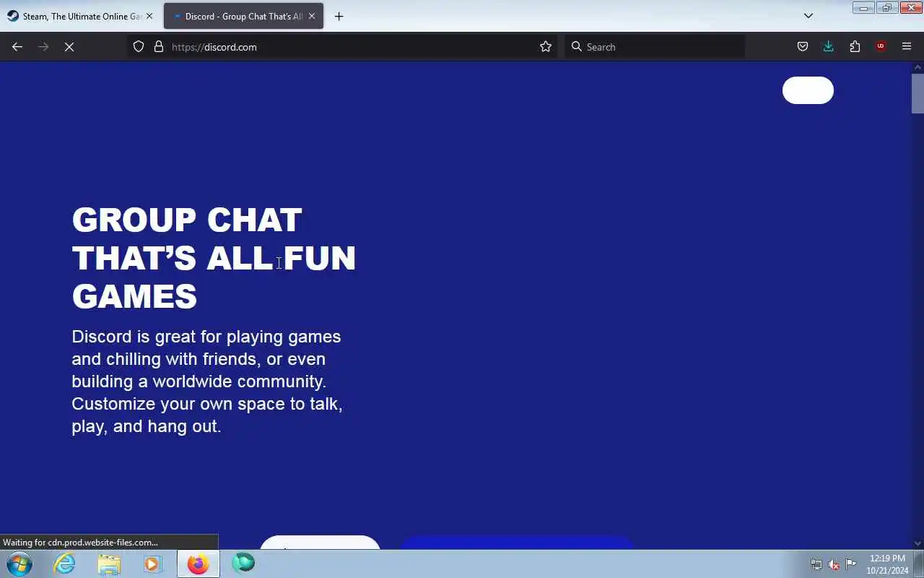Select the Firefox taskbar button
Viewport: 924px width, 578px height.
click(x=198, y=564)
